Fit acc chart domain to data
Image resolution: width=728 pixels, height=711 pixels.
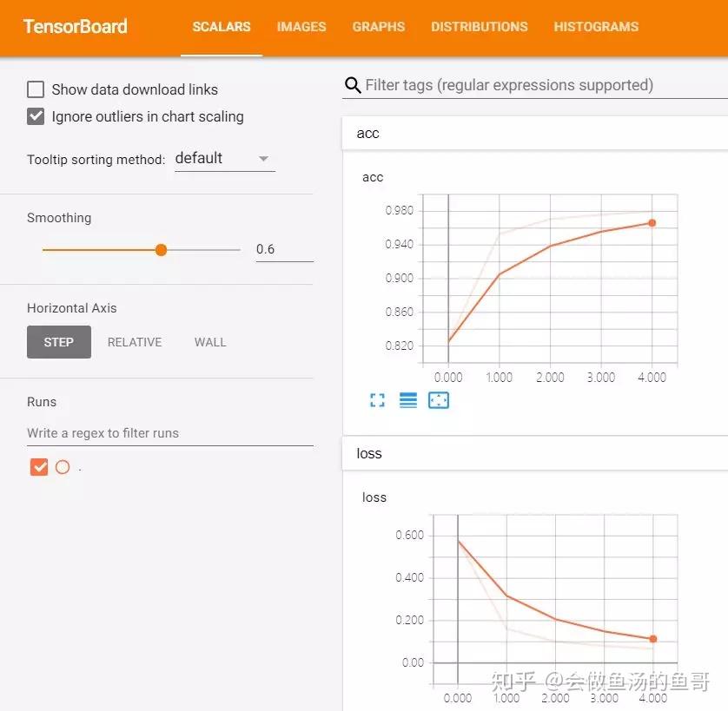(439, 400)
